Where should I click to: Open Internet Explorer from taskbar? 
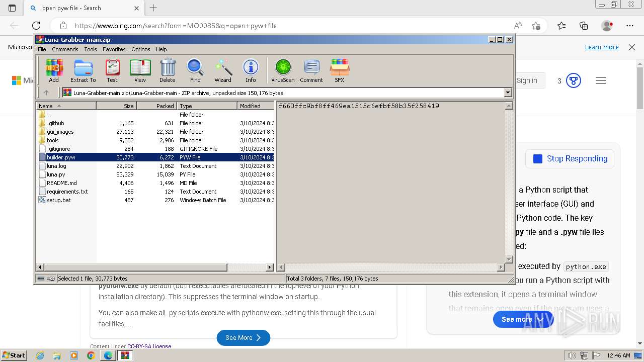click(40, 355)
